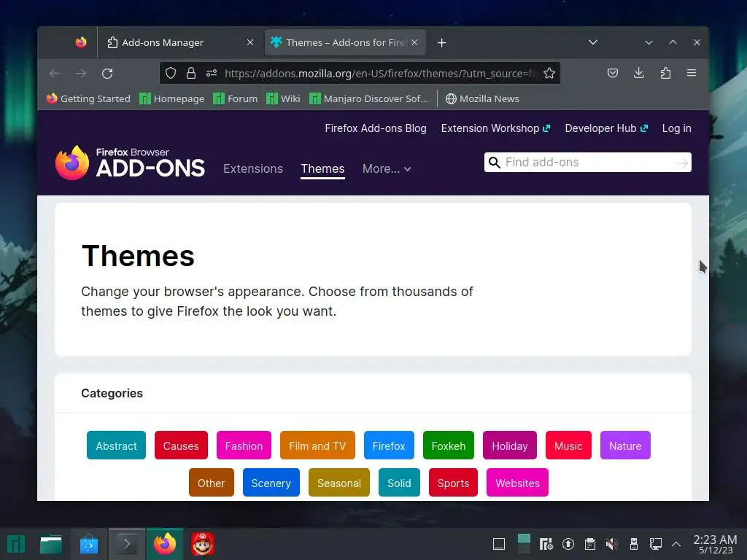The width and height of the screenshot is (747, 560).
Task: Bookmark this page with the star icon
Action: 549,73
